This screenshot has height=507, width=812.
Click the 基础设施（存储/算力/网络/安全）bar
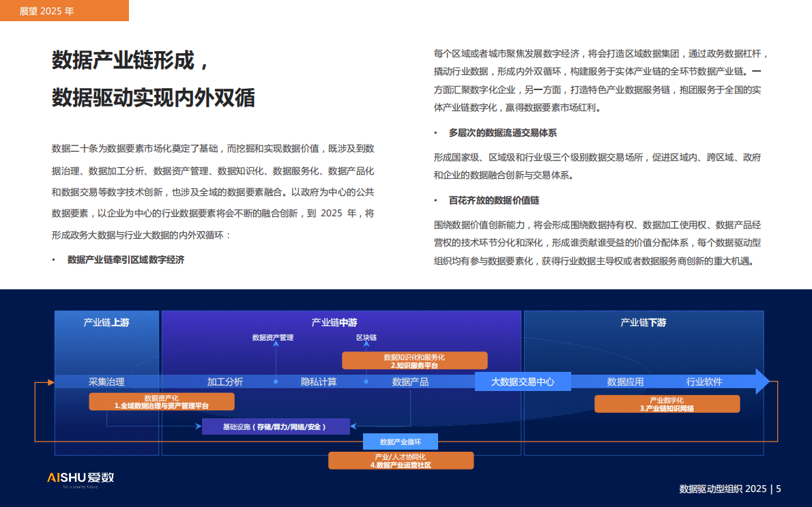coord(276,426)
